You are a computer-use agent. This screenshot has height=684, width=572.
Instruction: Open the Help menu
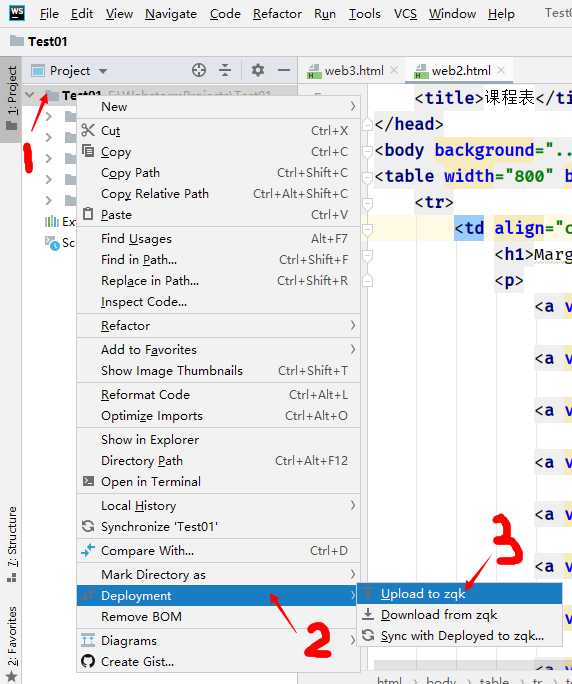(x=501, y=14)
